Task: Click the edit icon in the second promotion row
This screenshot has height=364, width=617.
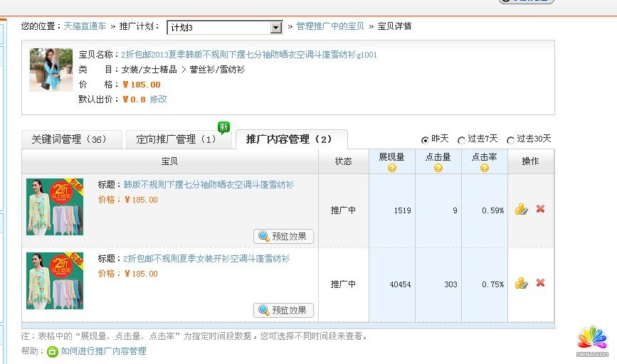Action: (x=521, y=283)
